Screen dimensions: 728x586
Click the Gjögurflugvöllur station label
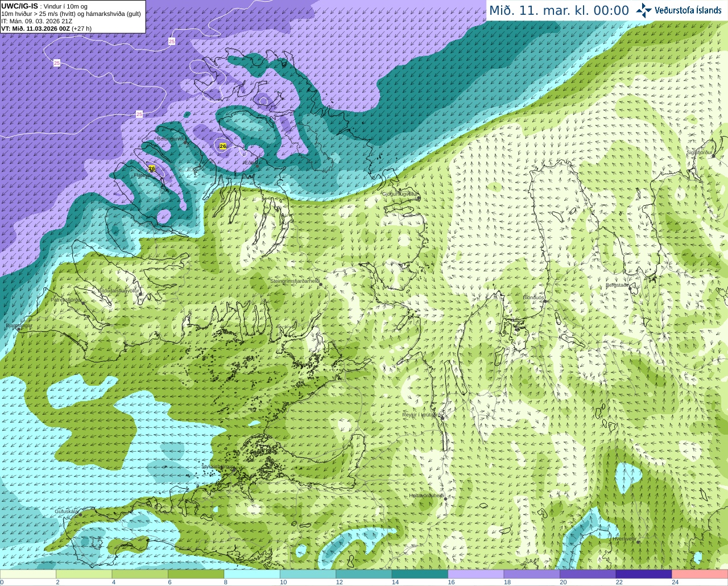coord(400,194)
